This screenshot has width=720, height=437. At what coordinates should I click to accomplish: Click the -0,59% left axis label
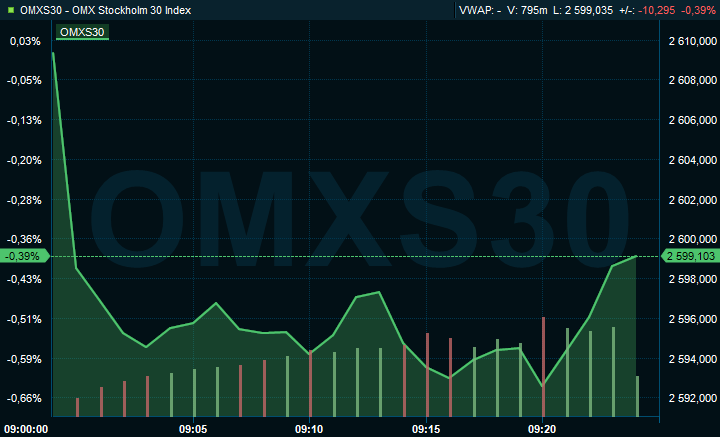(x=24, y=359)
